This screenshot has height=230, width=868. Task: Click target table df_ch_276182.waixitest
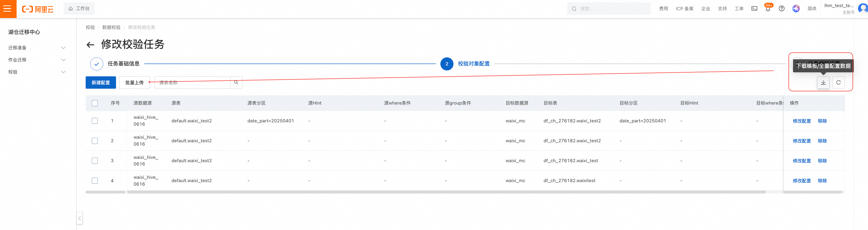tap(569, 181)
